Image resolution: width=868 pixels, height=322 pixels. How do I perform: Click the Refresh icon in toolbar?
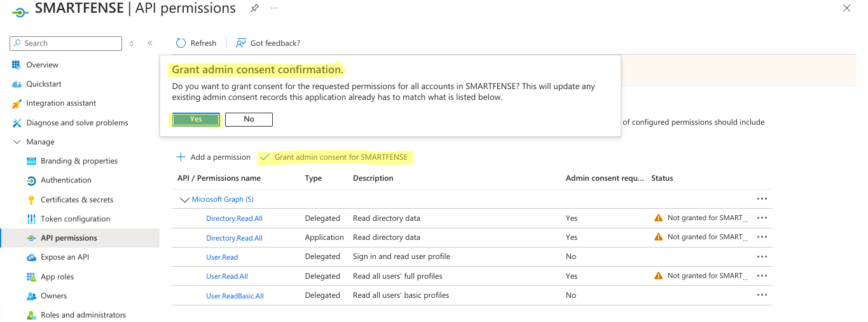(181, 43)
